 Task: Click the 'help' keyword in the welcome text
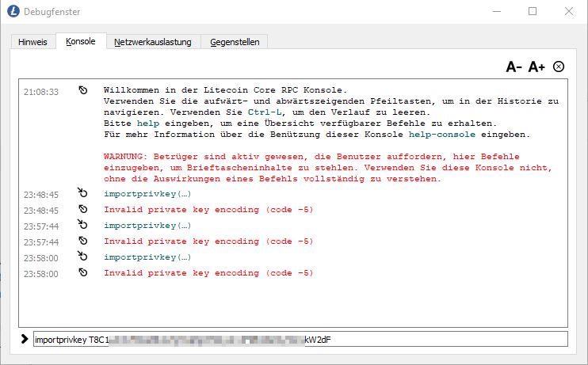(148, 124)
